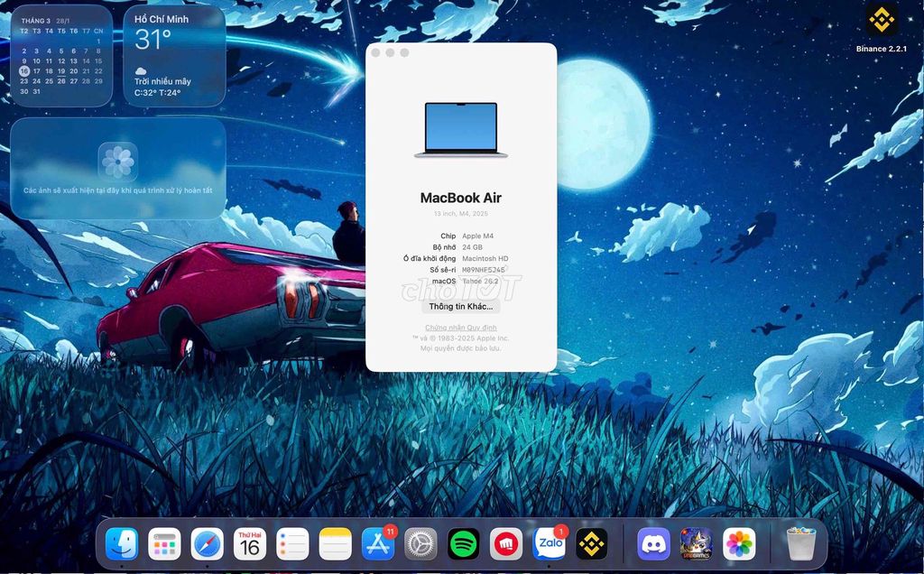Click the Apple M4 chip value
Screen dimensions: 924x574
pyautogui.click(x=478, y=236)
